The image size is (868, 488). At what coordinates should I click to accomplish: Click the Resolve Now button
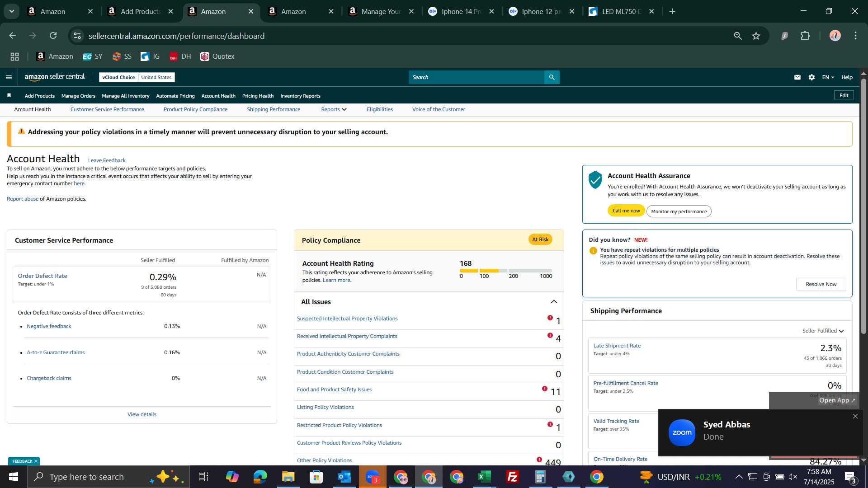coord(821,284)
